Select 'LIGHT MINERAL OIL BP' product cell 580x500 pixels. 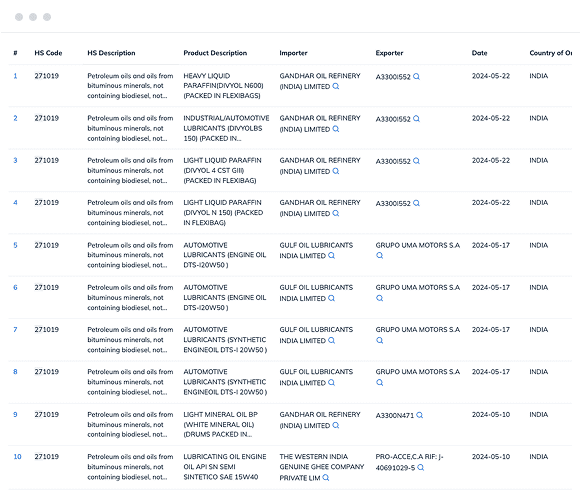(x=220, y=425)
